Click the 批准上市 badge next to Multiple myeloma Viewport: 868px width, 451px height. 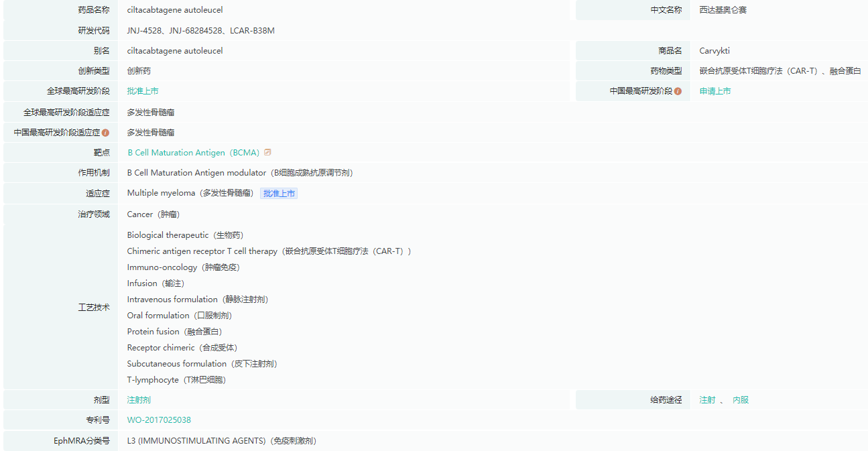[x=279, y=193]
